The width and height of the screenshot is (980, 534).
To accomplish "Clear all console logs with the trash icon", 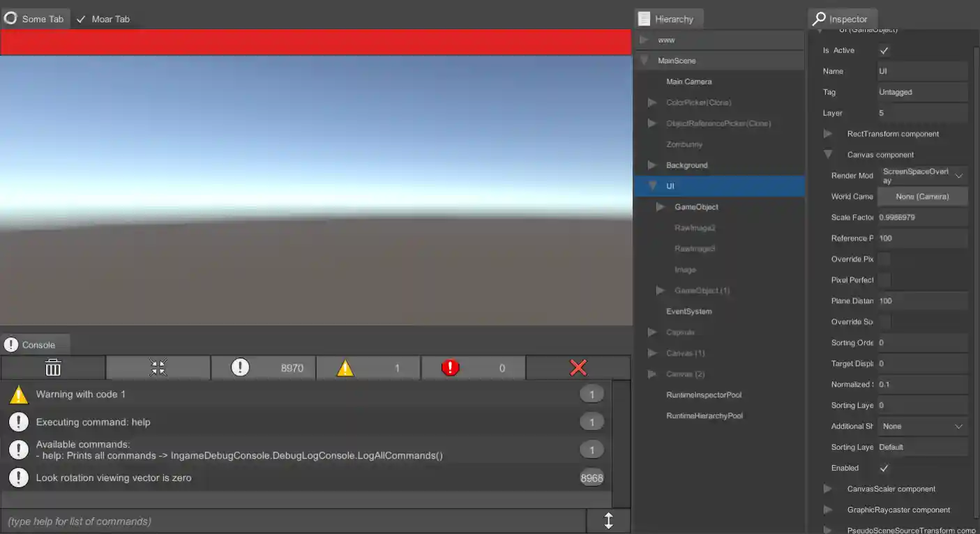I will [x=52, y=367].
